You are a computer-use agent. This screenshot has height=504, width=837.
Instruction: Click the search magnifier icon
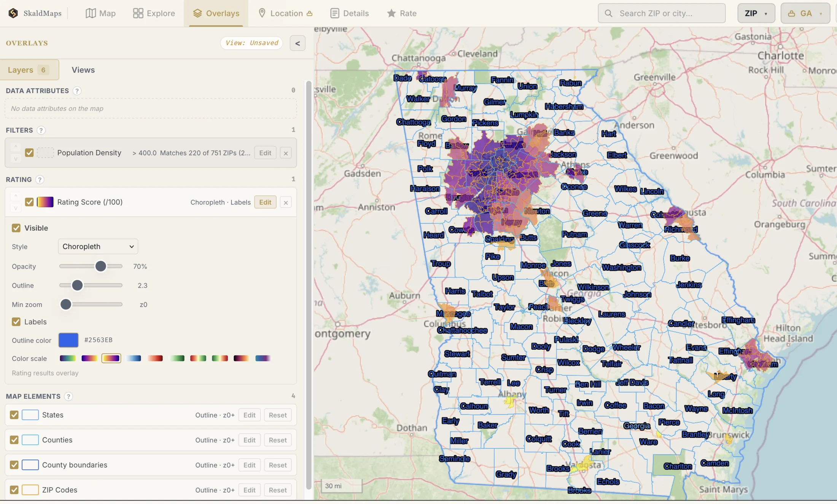tap(608, 13)
